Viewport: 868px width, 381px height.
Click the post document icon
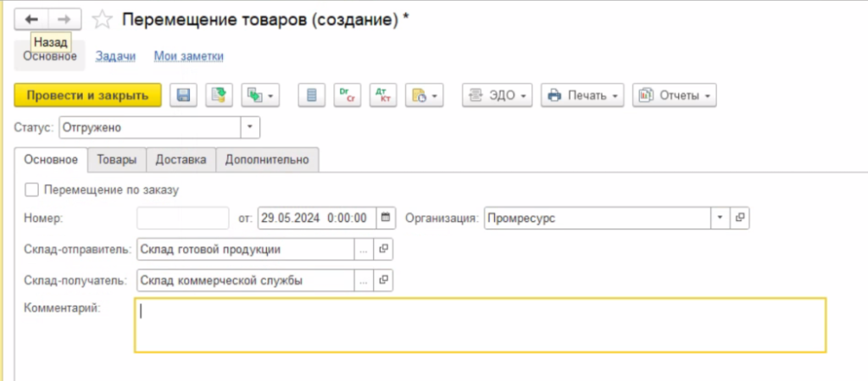[x=220, y=96]
